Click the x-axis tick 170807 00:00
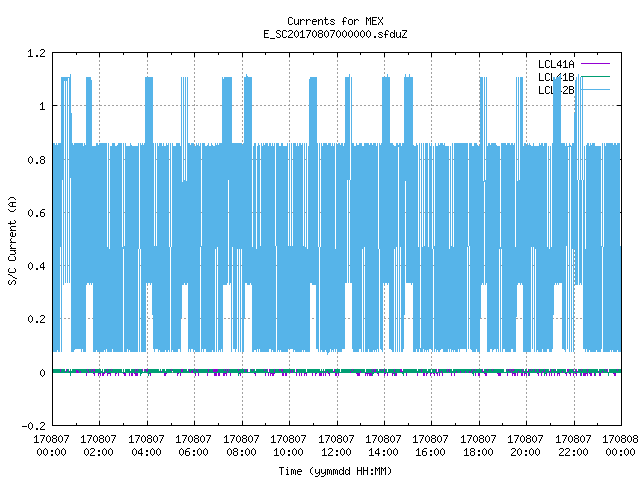 point(51,446)
